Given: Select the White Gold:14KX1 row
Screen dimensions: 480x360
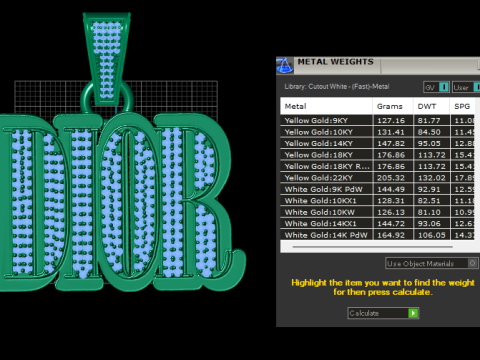Looking at the screenshot, I should pyautogui.click(x=378, y=224).
